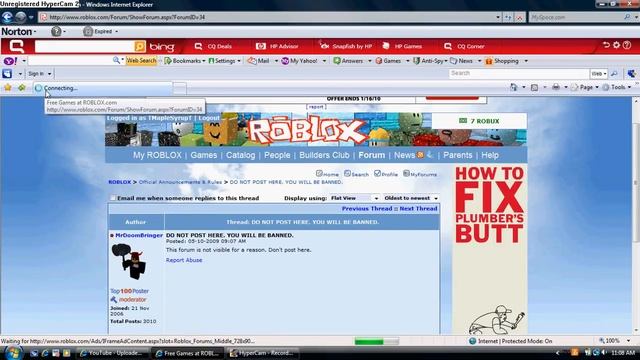This screenshot has width=640, height=360.
Task: Open the Web scope dropdown by Search
Action: pyautogui.click(x=598, y=73)
